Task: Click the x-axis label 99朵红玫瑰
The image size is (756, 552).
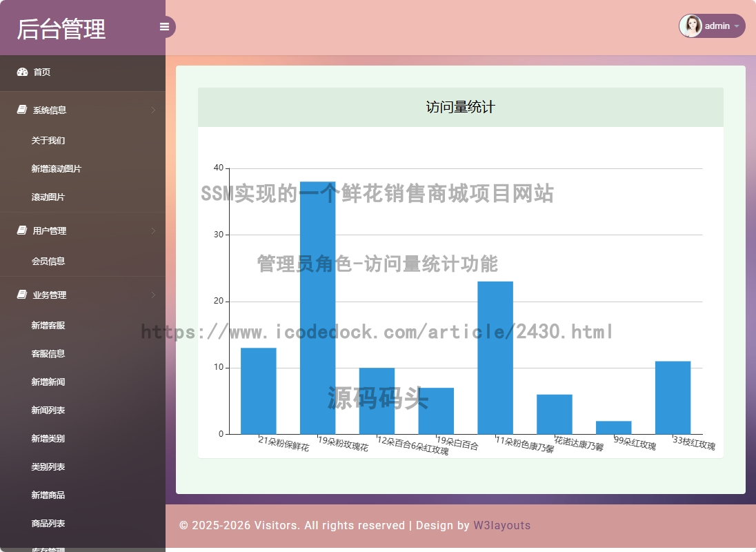Action: pyautogui.click(x=635, y=442)
